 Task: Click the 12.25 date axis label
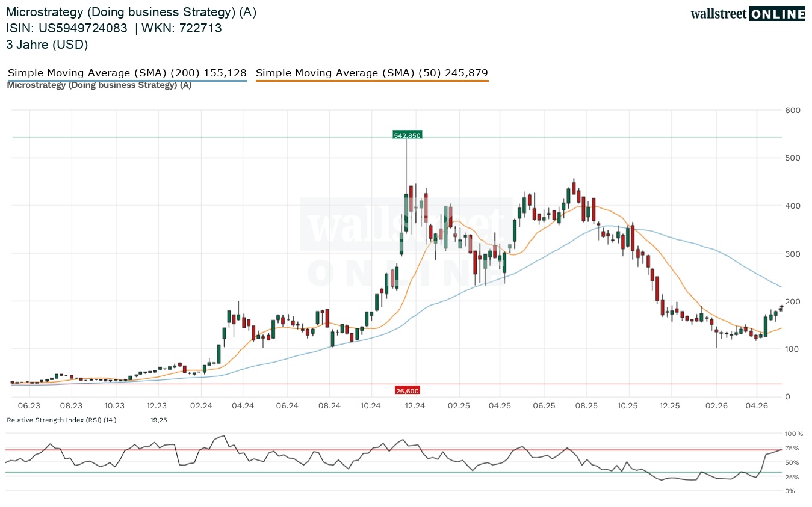(x=670, y=406)
